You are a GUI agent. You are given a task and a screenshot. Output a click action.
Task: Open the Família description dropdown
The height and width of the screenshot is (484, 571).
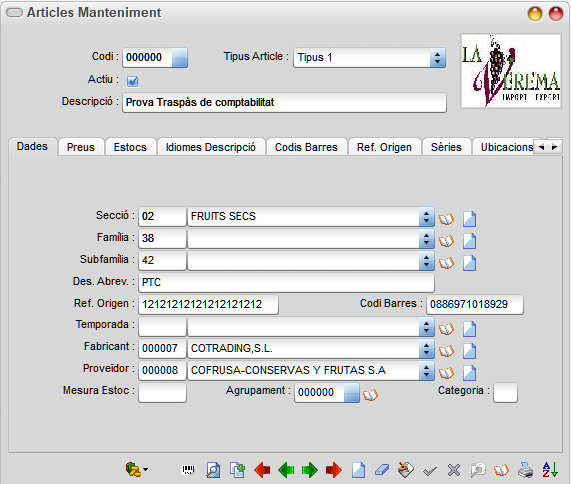coord(426,239)
